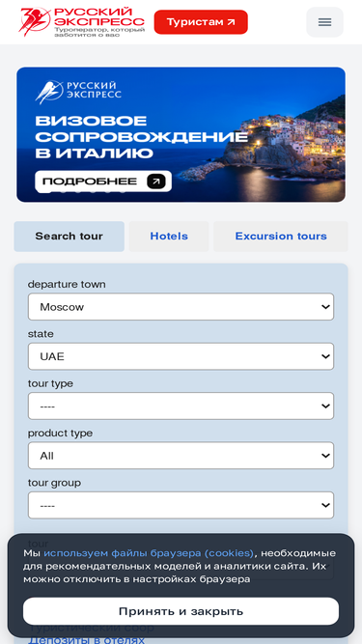Select the Search tour tab

(69, 237)
